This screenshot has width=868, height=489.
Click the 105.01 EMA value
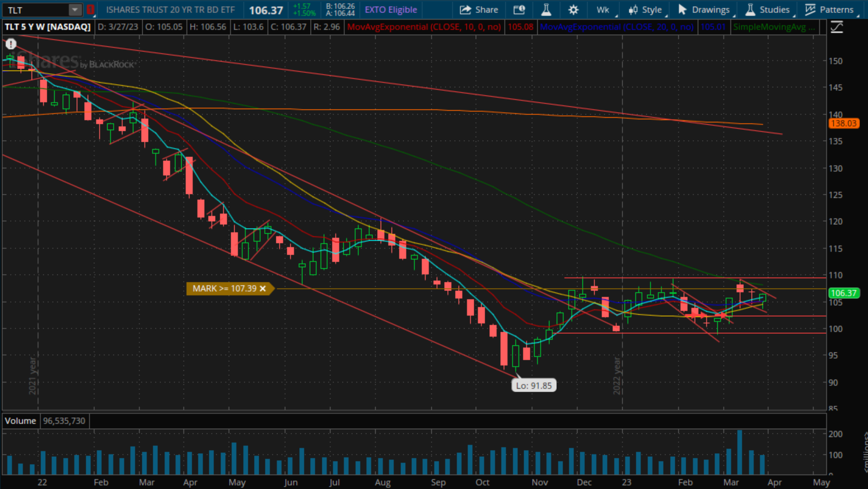(x=713, y=27)
